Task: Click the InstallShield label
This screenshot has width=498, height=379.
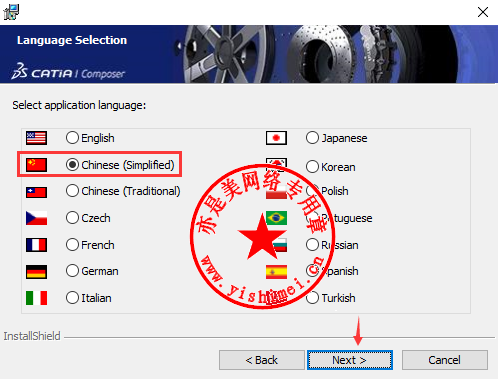Action: [32, 336]
